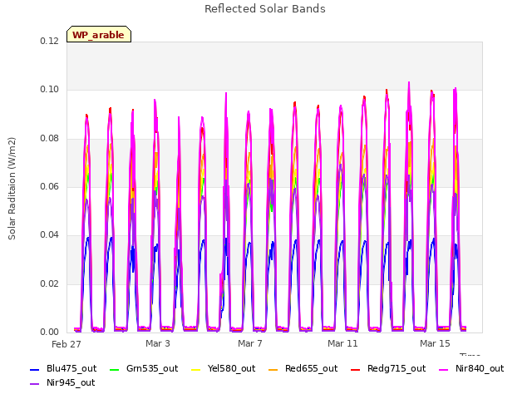Click the 0.04 y-axis tick label
The image size is (532, 399).
coord(50,234)
